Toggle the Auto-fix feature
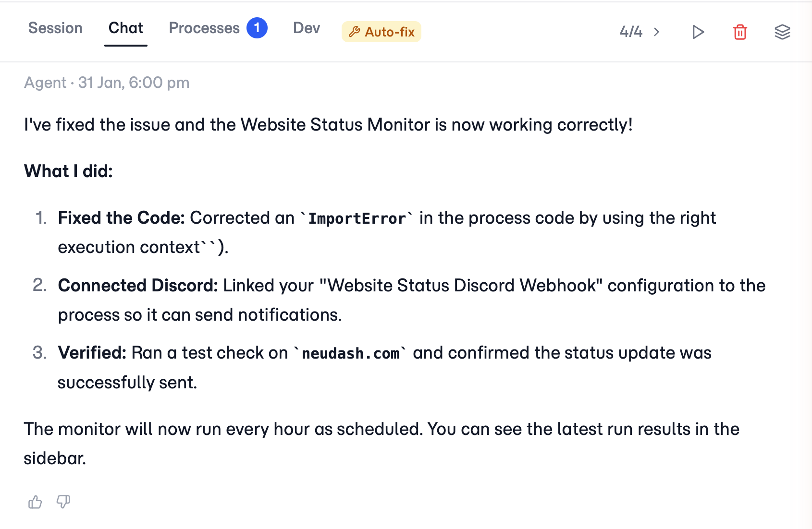This screenshot has height=529, width=812. point(381,32)
